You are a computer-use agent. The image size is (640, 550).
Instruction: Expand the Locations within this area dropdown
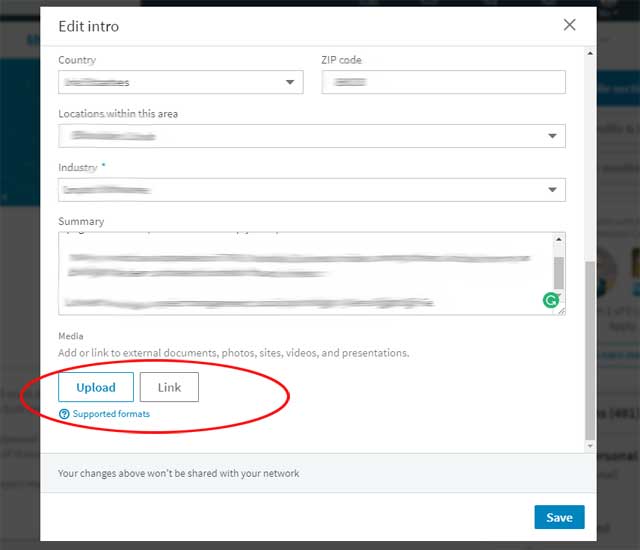pos(311,136)
